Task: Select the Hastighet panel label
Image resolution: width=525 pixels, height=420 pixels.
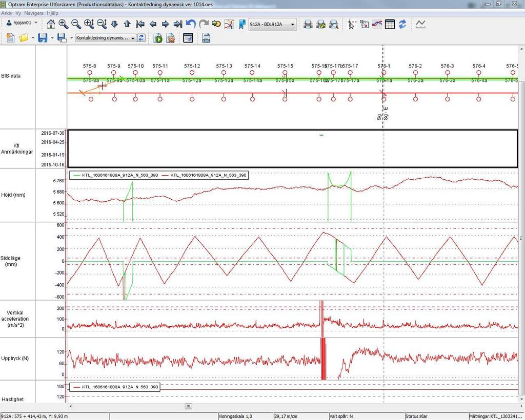Action: 13,400
